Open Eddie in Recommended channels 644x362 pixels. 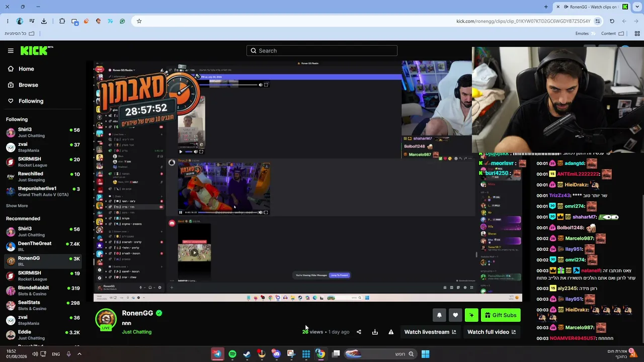coord(43,335)
